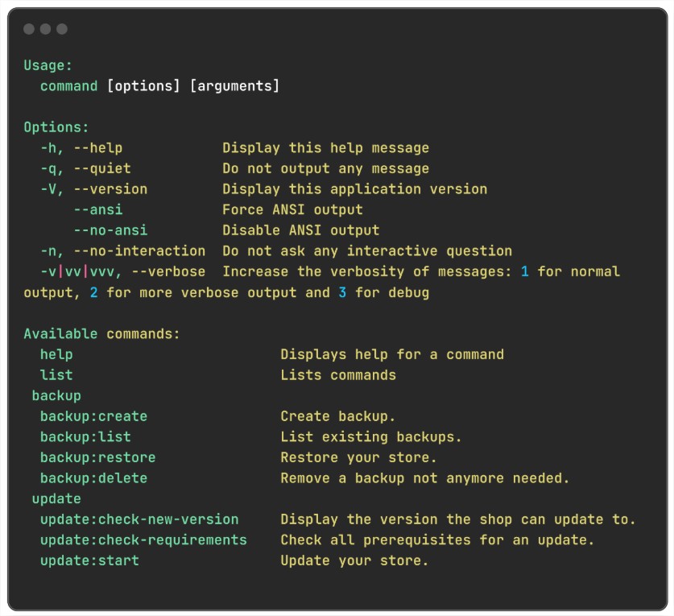Click the backup:list command name

[x=85, y=437]
